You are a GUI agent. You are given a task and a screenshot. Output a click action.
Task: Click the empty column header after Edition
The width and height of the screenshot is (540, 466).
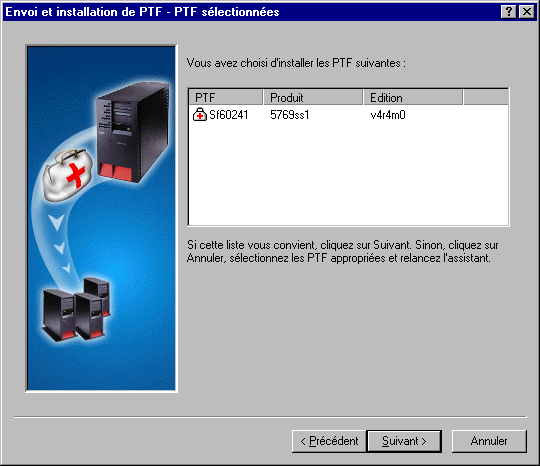click(486, 97)
